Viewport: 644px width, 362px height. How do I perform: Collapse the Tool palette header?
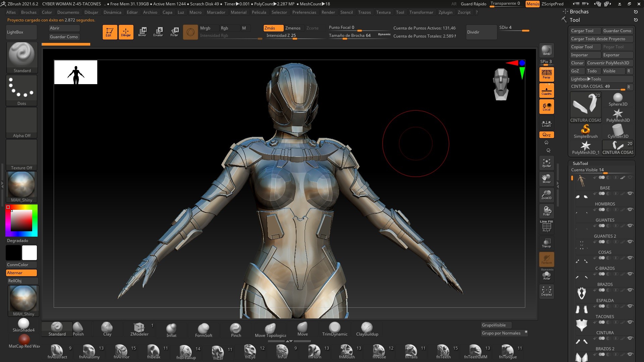pyautogui.click(x=575, y=20)
